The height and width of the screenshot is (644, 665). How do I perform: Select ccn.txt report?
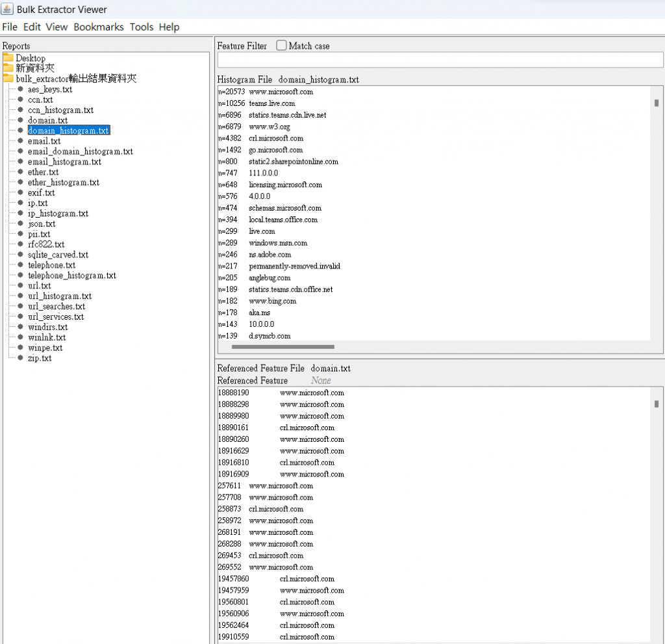coord(40,100)
